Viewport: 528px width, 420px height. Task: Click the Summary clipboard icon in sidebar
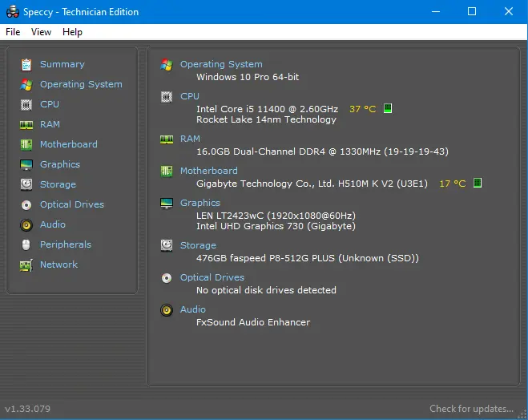click(x=26, y=65)
